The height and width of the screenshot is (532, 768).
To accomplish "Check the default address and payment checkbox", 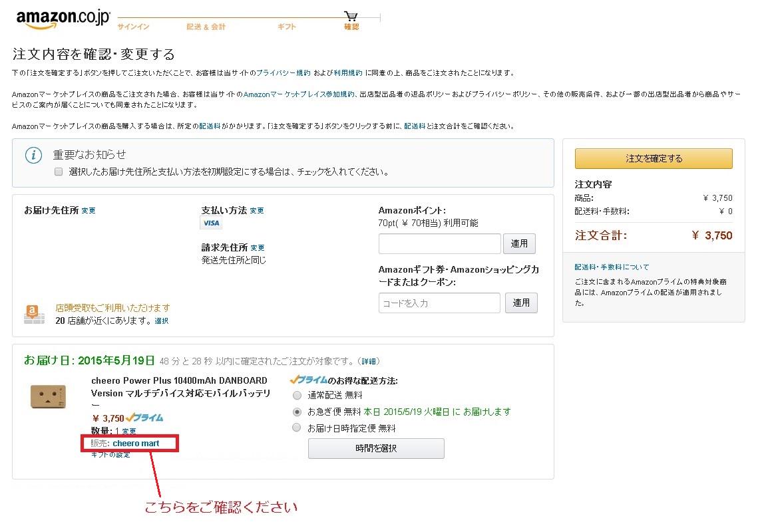I will (59, 172).
